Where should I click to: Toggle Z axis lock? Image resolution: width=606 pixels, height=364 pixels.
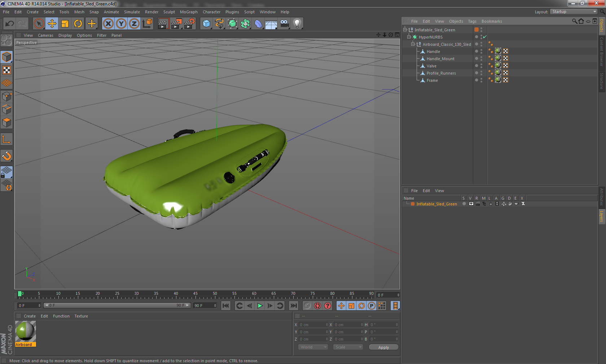click(x=134, y=24)
